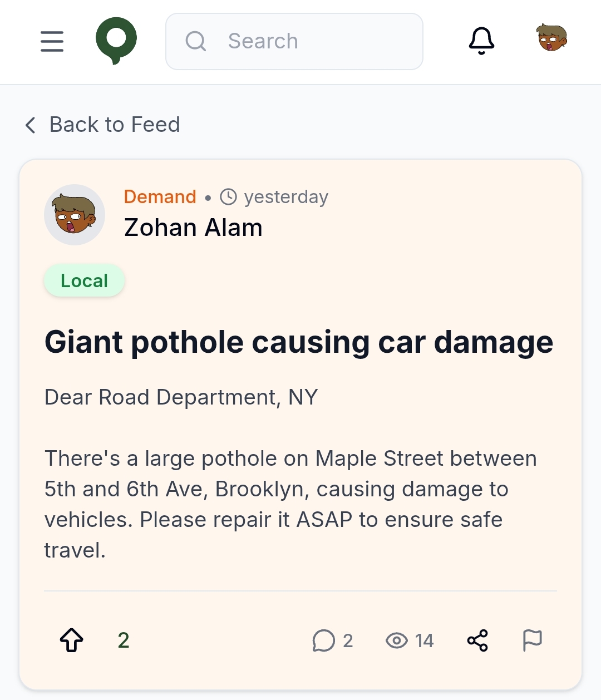The image size is (601, 700).
Task: Upvote the pothole post
Action: pos(72,640)
